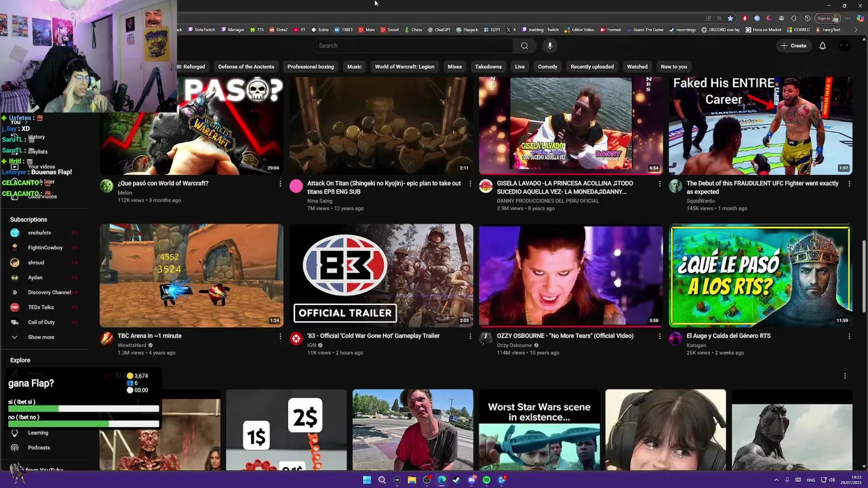Open options menu for '83 Official Trailer' video

[470, 336]
